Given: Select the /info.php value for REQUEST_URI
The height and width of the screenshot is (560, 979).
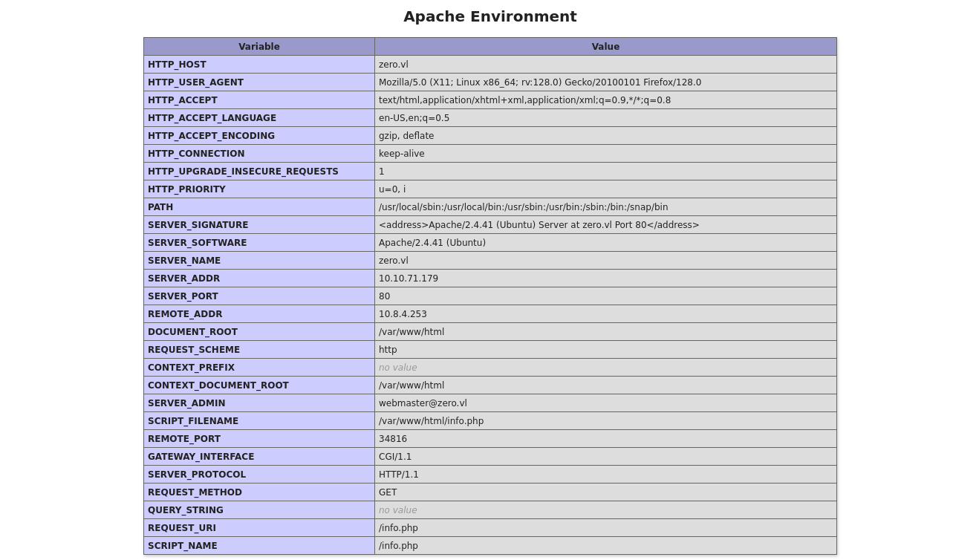Looking at the screenshot, I should (398, 528).
